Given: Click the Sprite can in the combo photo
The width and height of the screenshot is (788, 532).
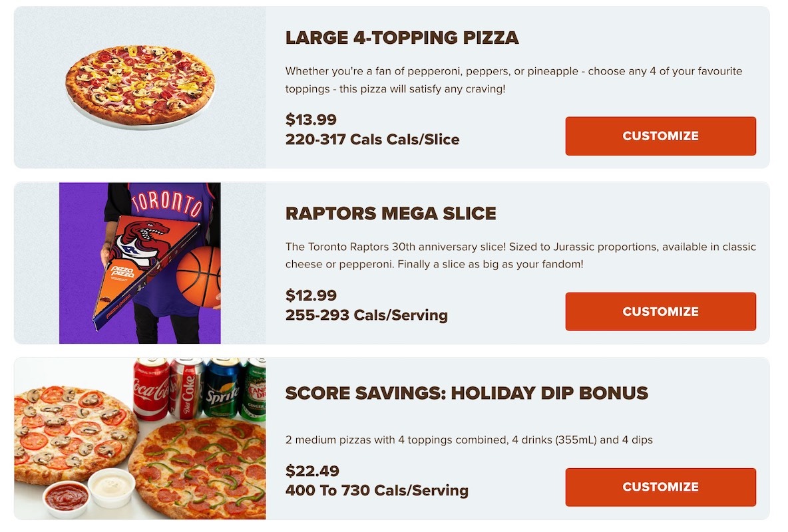Looking at the screenshot, I should (221, 388).
